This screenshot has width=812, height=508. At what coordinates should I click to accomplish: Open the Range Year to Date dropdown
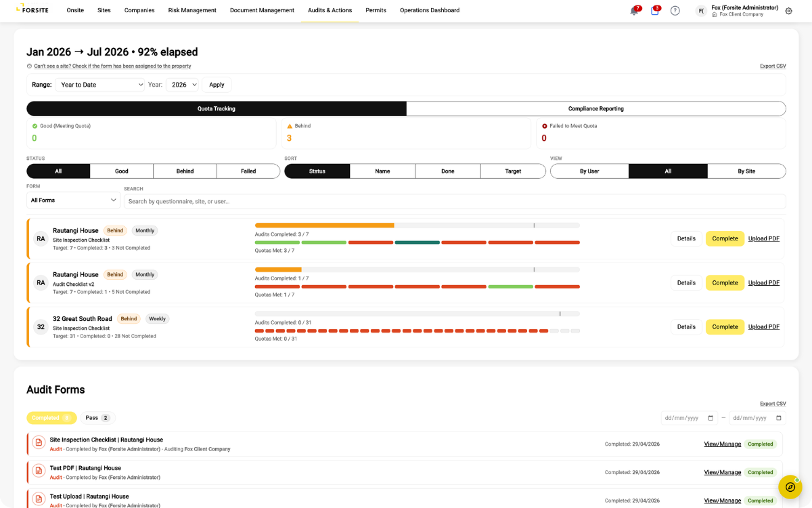click(101, 85)
